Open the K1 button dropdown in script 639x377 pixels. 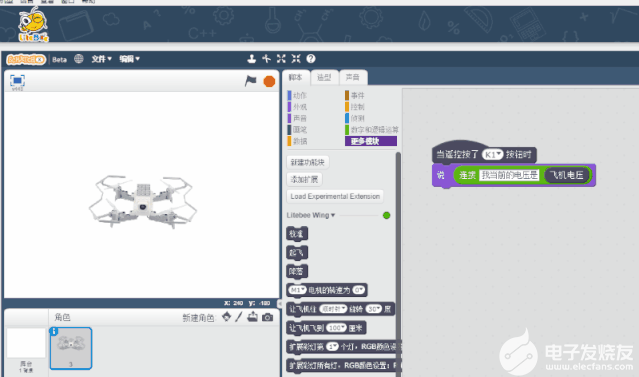click(493, 154)
